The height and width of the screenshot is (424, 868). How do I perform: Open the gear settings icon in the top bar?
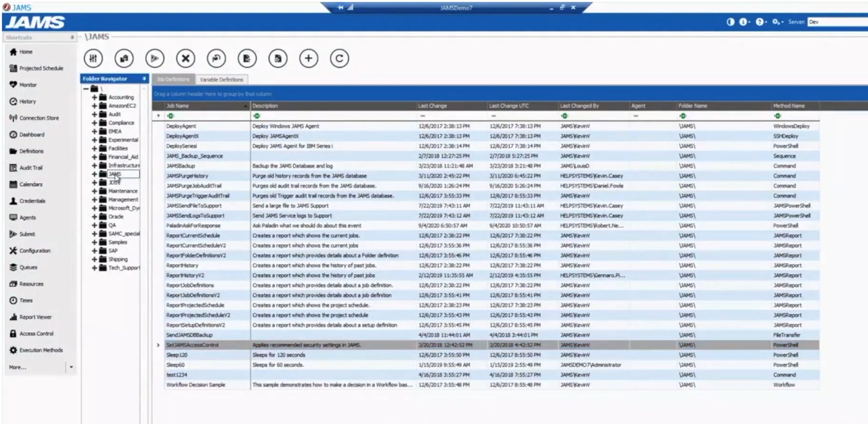(776, 22)
